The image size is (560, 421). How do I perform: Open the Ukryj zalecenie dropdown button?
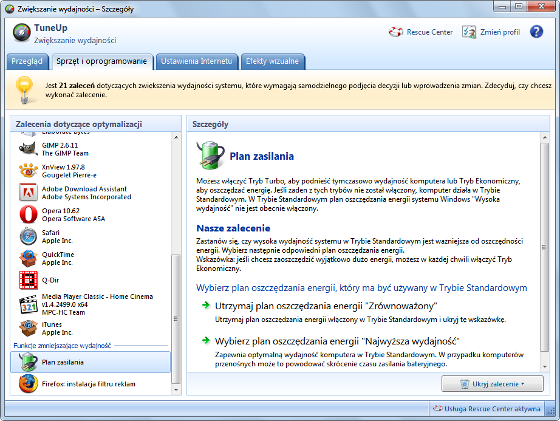492,384
